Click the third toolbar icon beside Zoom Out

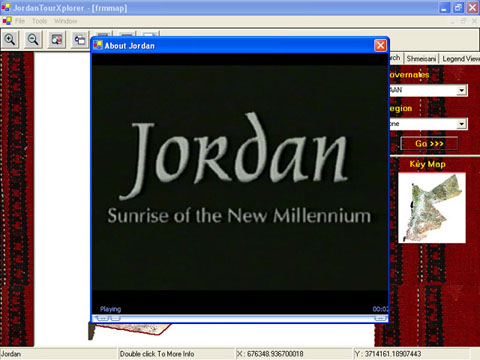(x=56, y=40)
